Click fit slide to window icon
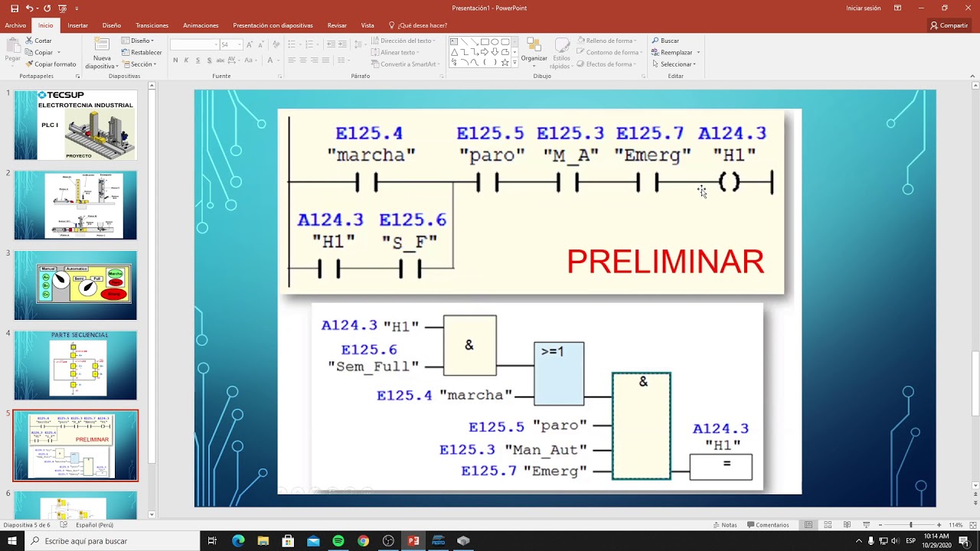 972,525
